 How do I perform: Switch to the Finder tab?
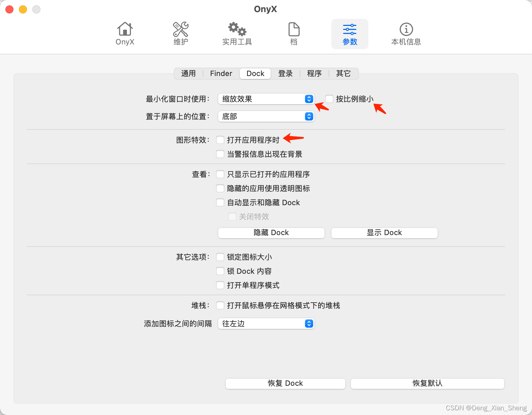click(x=221, y=74)
